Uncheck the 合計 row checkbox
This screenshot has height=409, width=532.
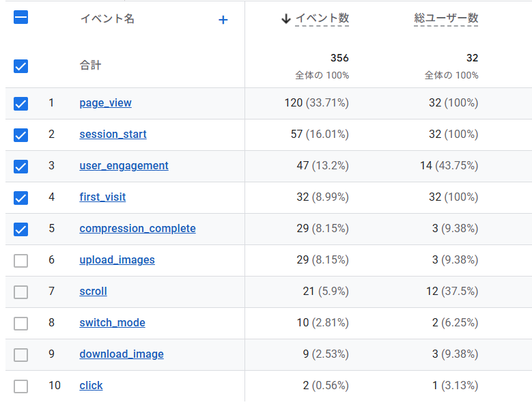(20, 66)
